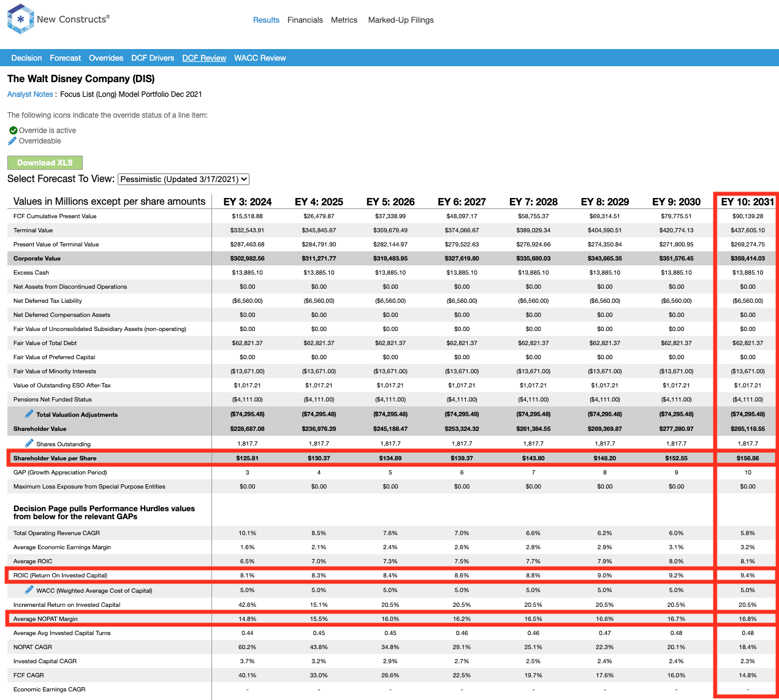
Task: Switch to the Decision tab
Action: 26,58
